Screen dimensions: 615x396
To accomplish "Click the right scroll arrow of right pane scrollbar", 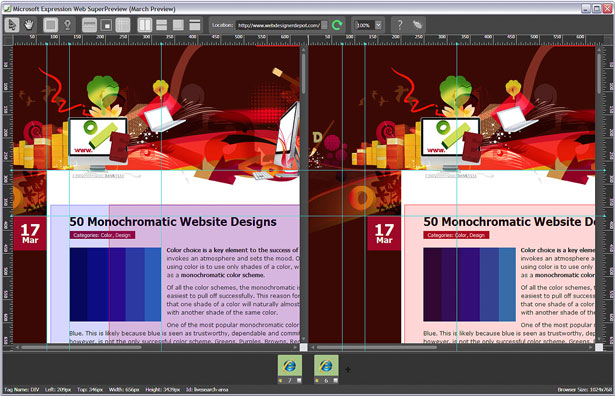I will click(x=591, y=347).
